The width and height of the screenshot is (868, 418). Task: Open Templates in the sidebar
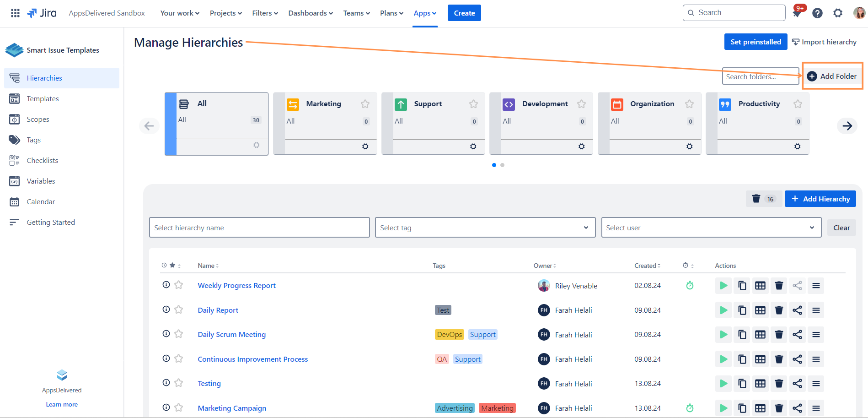43,99
